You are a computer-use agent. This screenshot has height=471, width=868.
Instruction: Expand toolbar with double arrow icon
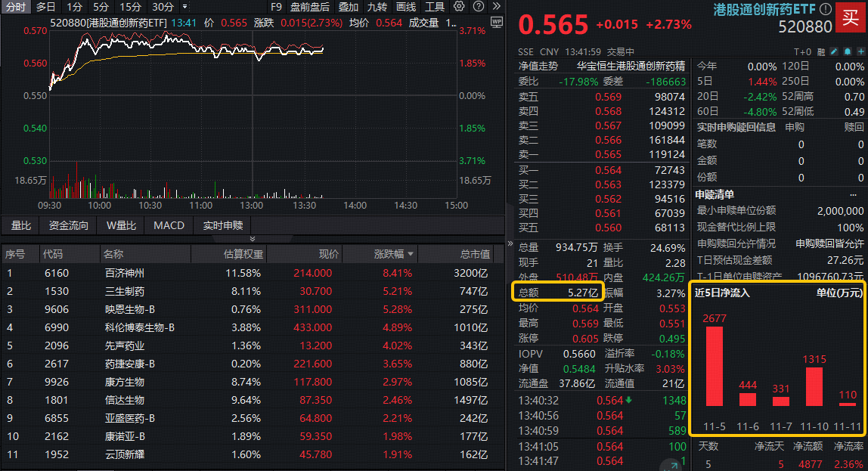tap(497, 7)
